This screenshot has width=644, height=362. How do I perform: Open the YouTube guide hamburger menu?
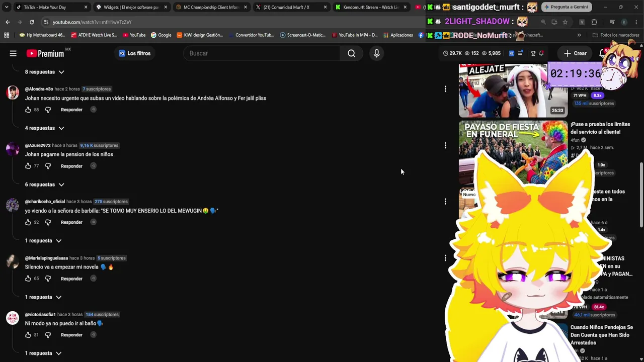[x=13, y=53]
